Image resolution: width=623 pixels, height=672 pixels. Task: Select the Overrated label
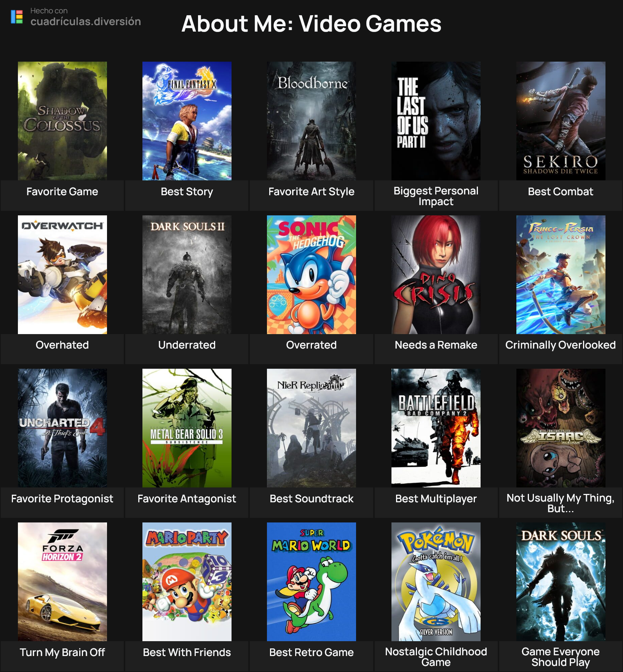[311, 345]
